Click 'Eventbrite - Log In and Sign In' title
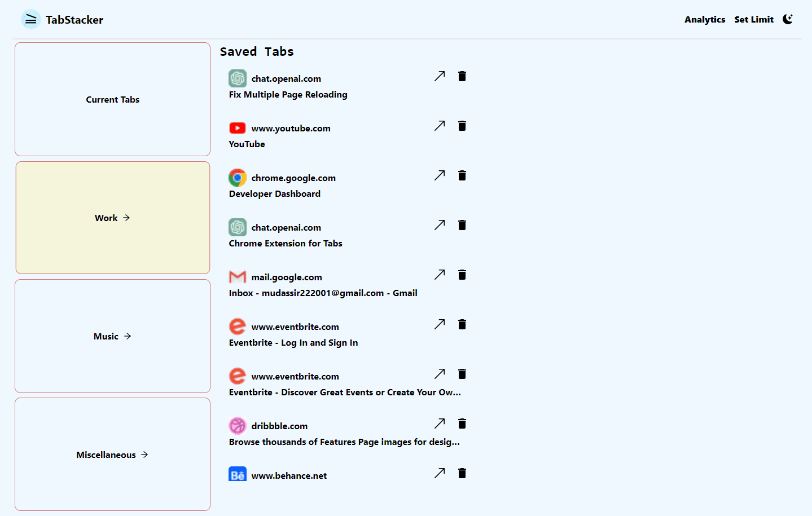Screen dimensions: 812x516 click(x=293, y=343)
